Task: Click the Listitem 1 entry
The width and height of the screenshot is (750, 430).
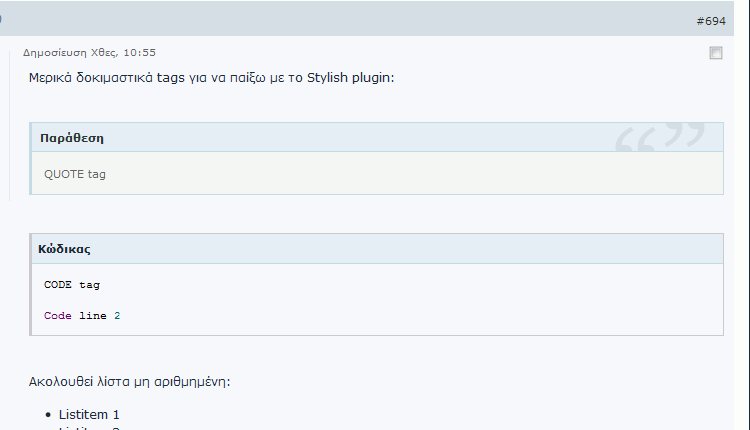Action: 89,415
